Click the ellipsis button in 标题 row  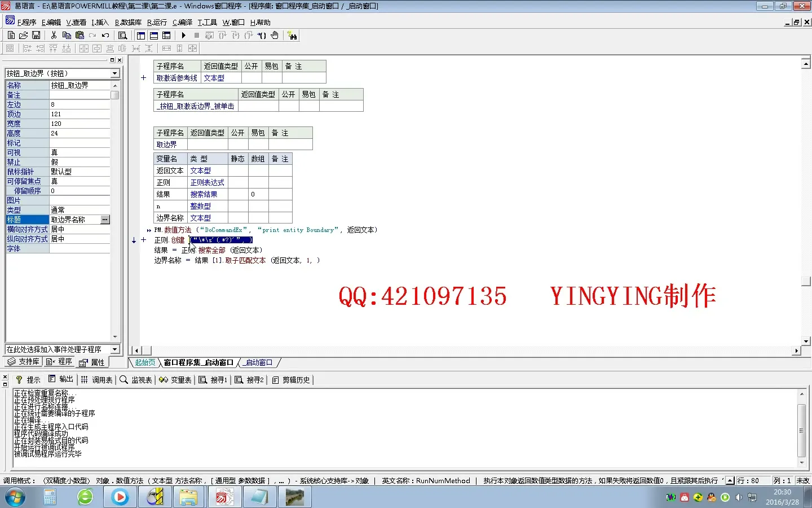105,220
